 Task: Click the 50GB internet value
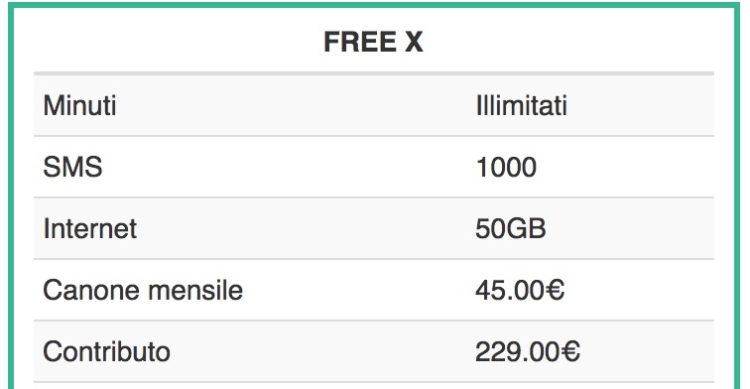point(510,228)
